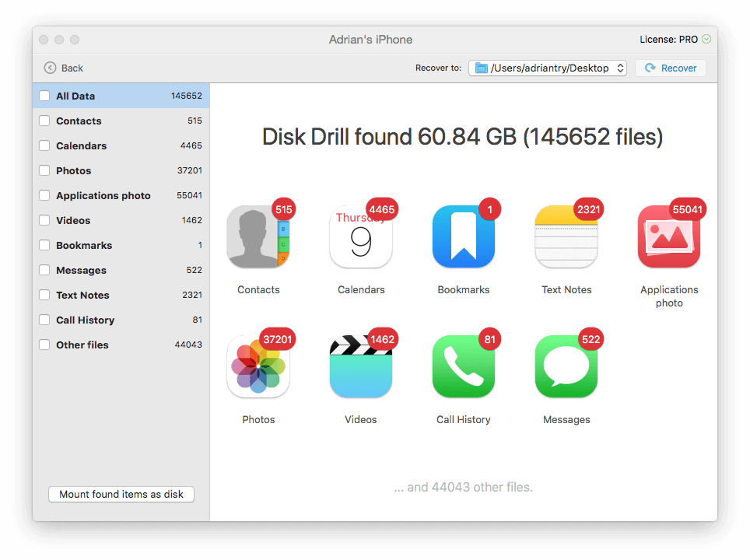Viewport: 750px width, 560px height.
Task: Tick the Contacts checkbox
Action: click(44, 121)
